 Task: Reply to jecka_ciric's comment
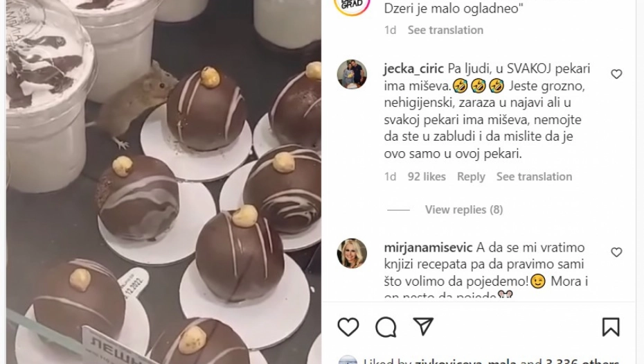point(471,177)
